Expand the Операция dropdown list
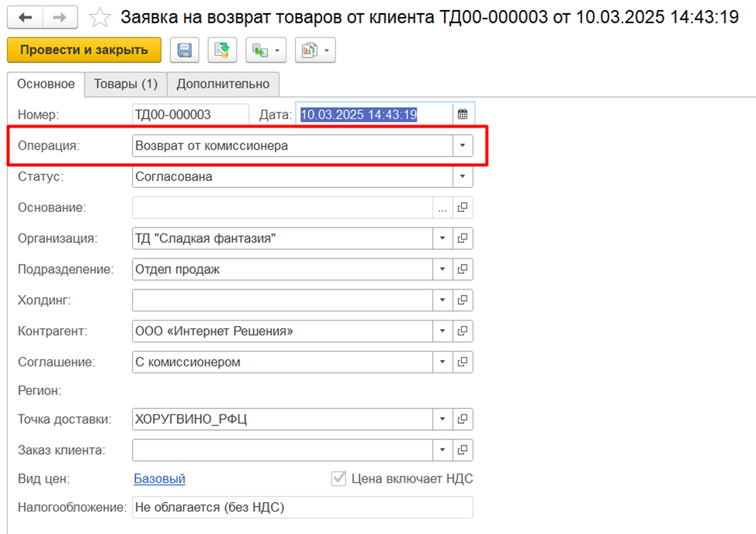Screen dimensions: 756x534 pyautogui.click(x=463, y=146)
